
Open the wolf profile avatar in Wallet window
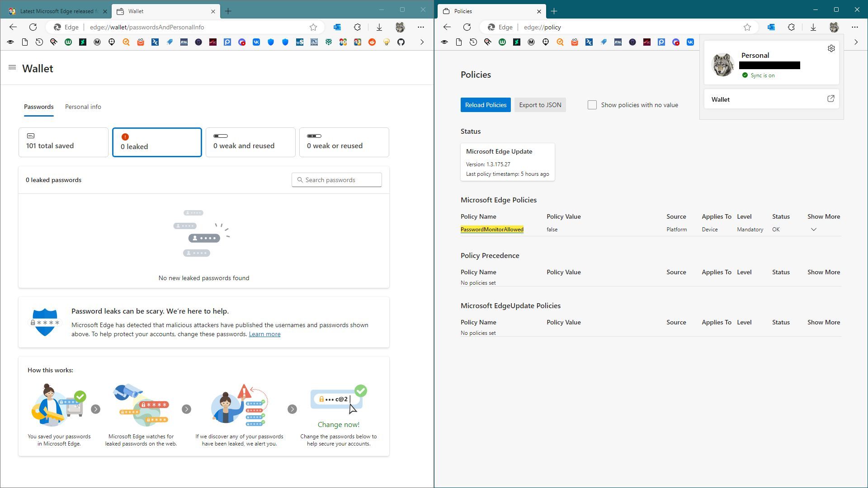click(x=400, y=27)
